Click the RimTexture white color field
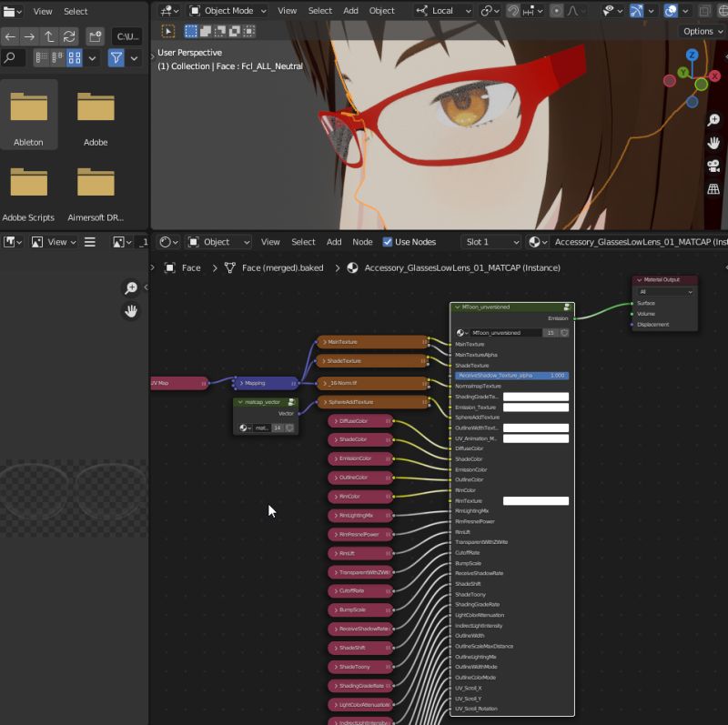 pyautogui.click(x=535, y=500)
